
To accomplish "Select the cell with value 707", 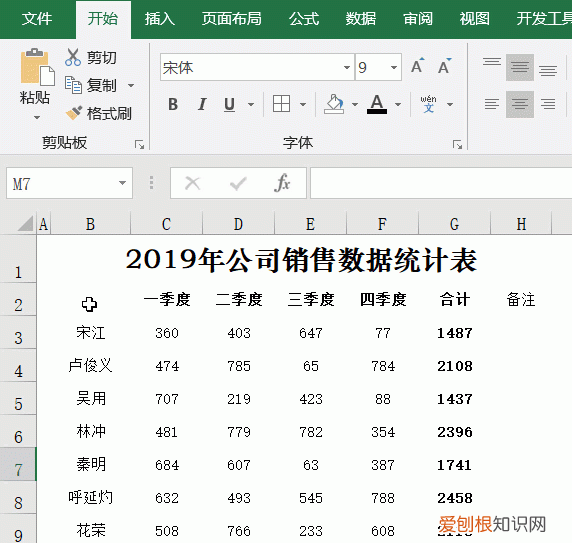I will click(167, 399).
